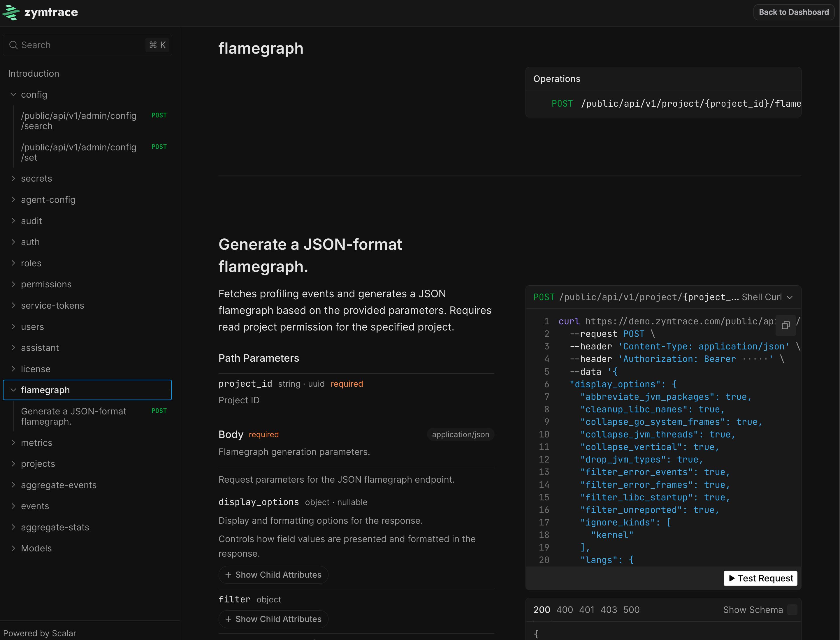Expand the metrics section
Viewport: 840px width, 640px height.
pos(13,443)
